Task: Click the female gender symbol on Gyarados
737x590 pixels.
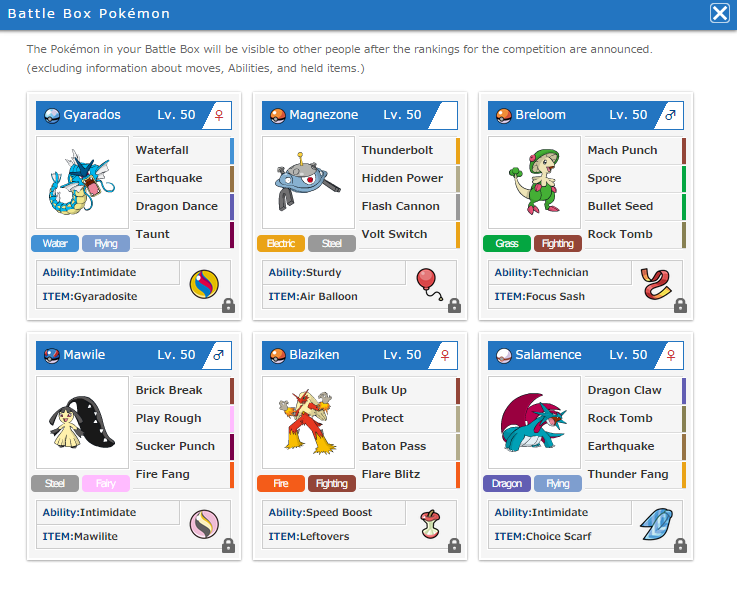Action: (x=219, y=115)
